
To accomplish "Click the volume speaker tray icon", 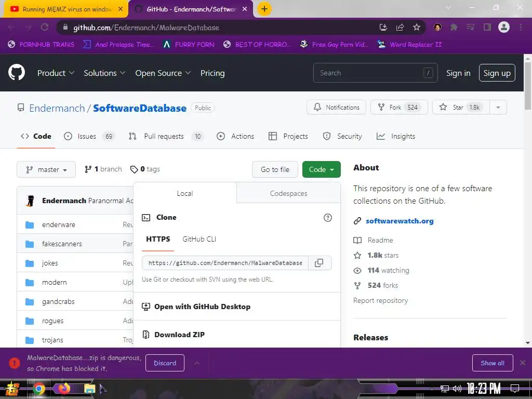I will click(x=457, y=389).
